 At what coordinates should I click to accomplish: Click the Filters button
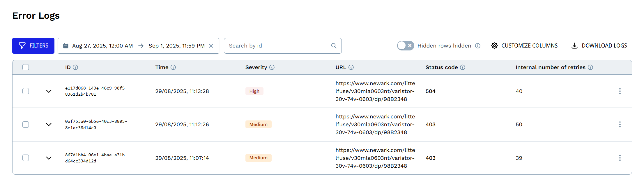tap(33, 46)
